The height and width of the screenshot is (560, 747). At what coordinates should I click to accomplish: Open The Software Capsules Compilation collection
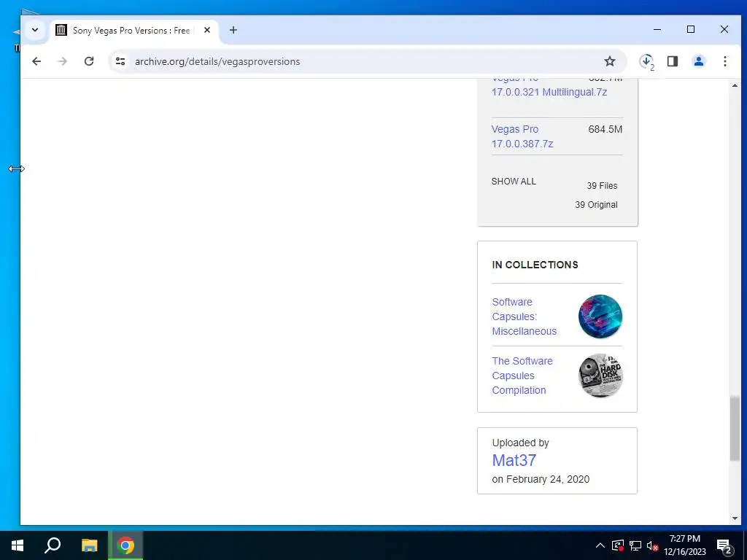coord(522,376)
